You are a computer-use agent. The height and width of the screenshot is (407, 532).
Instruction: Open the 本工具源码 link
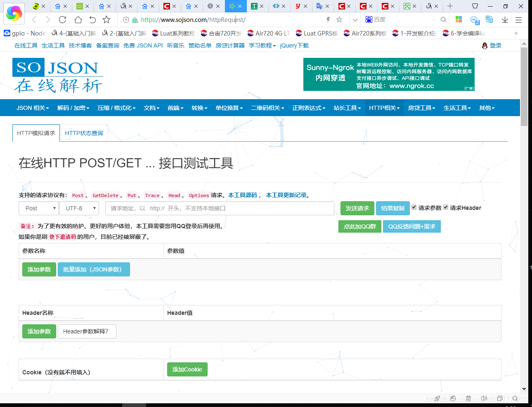[243, 195]
